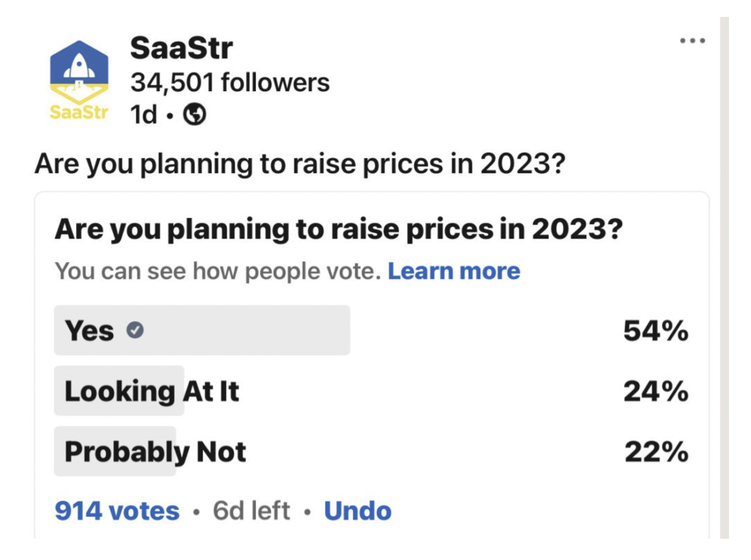751x560 pixels.
Task: Open the SaaStr company name link
Action: [x=181, y=48]
